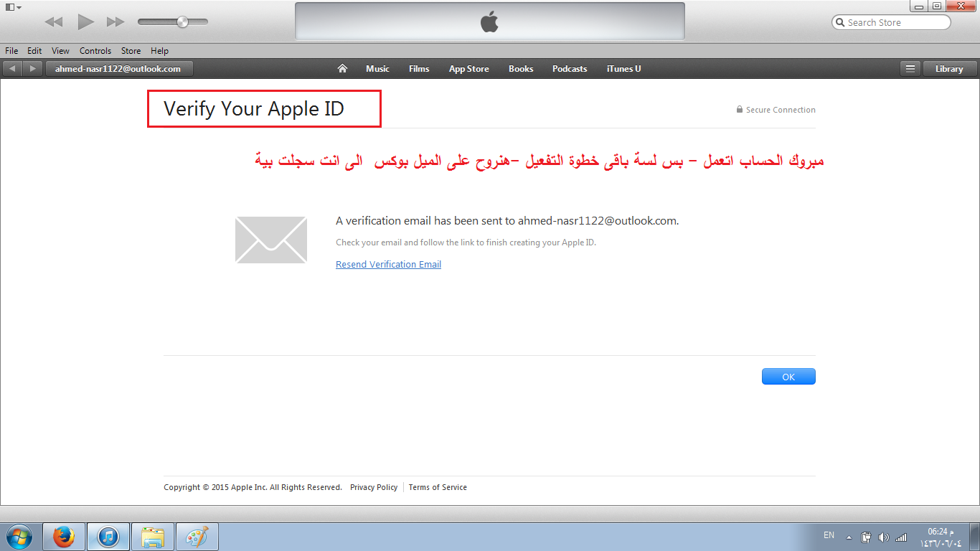Go back with the left arrow button
Screen dimensions: 980x551
point(12,69)
